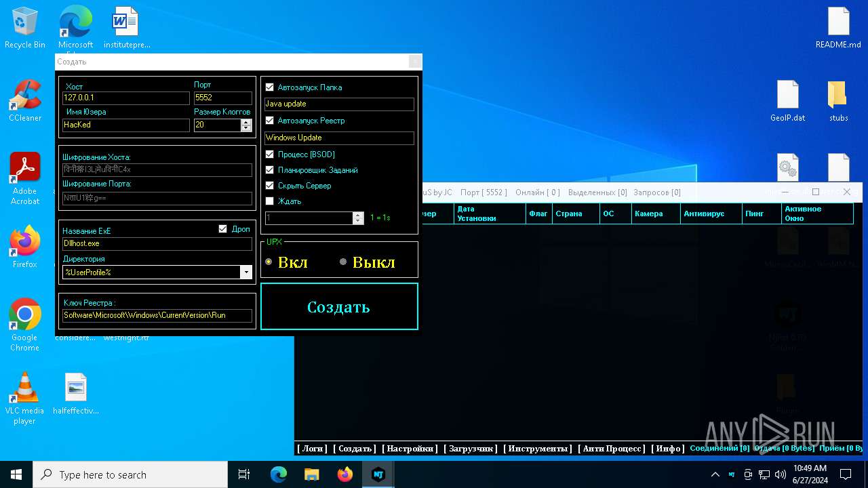The image size is (868, 488).
Task: Select the CCleaner desktop shortcut
Action: (25, 100)
